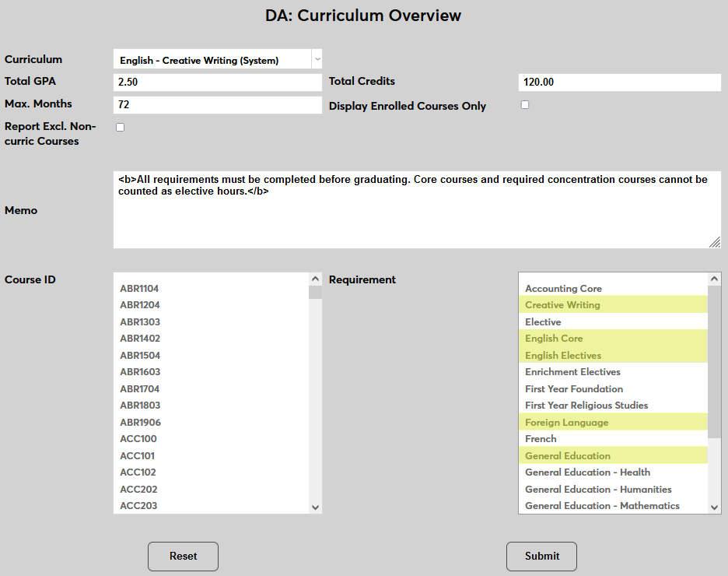Enable Display Enrolled Courses Only checkbox
Screen dimensions: 728x576
click(x=525, y=105)
